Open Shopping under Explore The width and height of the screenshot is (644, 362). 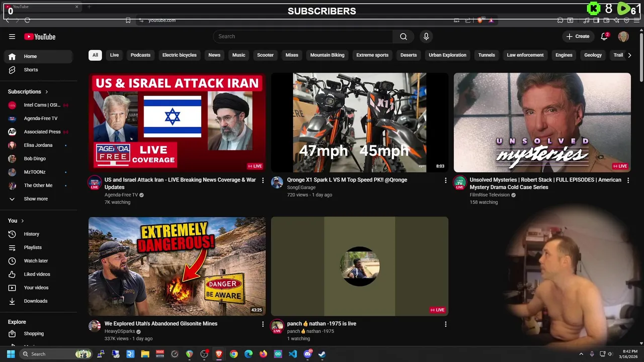[x=39, y=333]
